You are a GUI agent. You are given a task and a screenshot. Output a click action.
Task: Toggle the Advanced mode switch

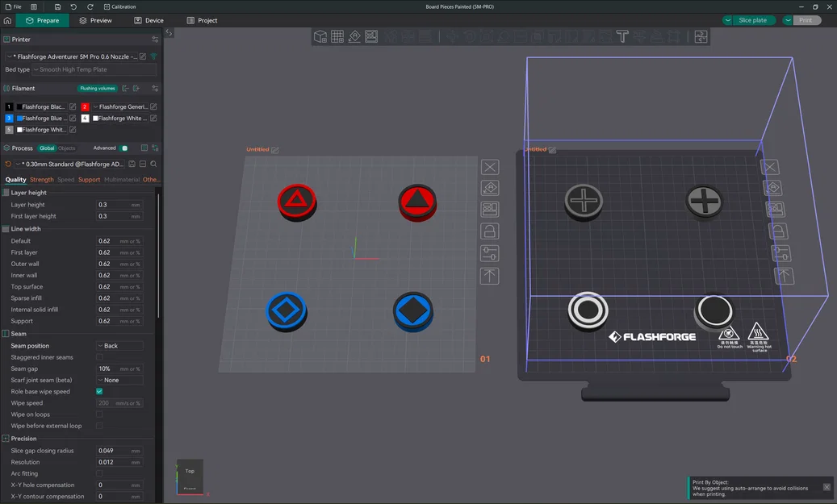click(x=124, y=148)
